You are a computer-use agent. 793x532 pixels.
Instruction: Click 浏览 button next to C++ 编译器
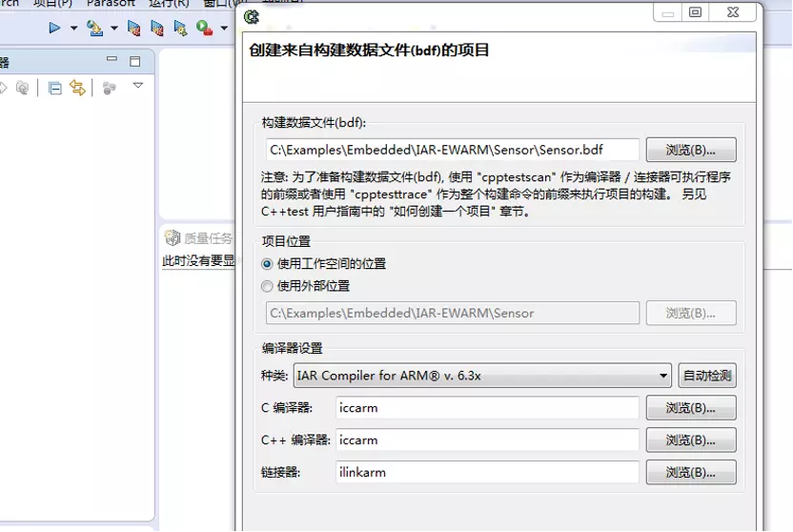click(x=691, y=440)
